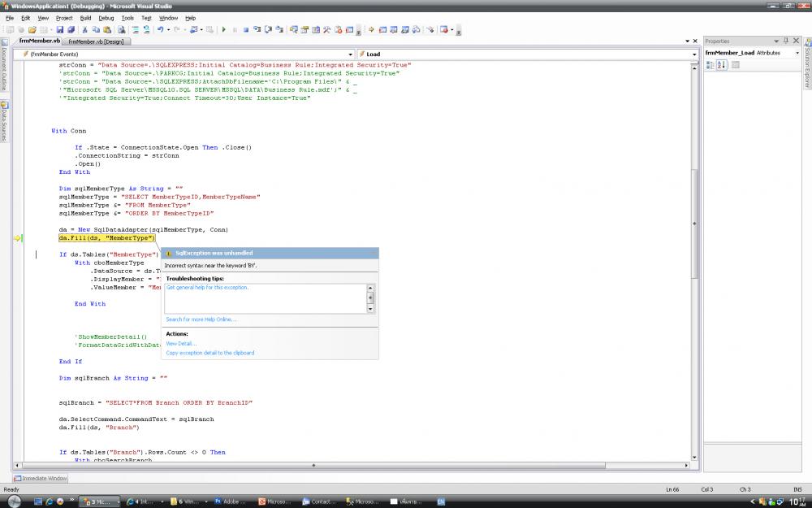Open the Tools menu

click(x=127, y=18)
